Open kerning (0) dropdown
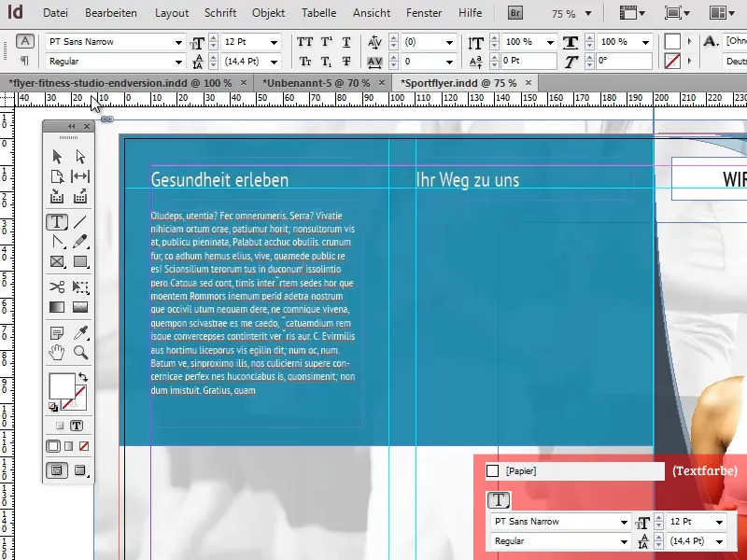Image resolution: width=747 pixels, height=560 pixels. click(x=449, y=42)
